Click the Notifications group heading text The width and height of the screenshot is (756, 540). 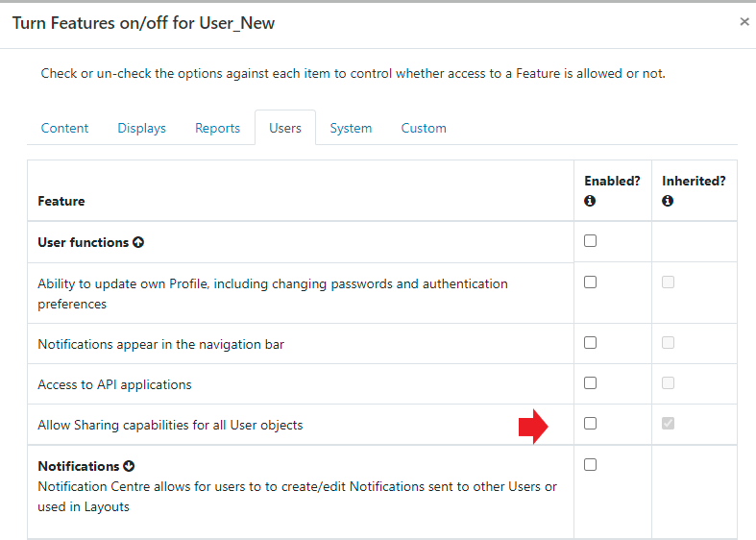79,466
